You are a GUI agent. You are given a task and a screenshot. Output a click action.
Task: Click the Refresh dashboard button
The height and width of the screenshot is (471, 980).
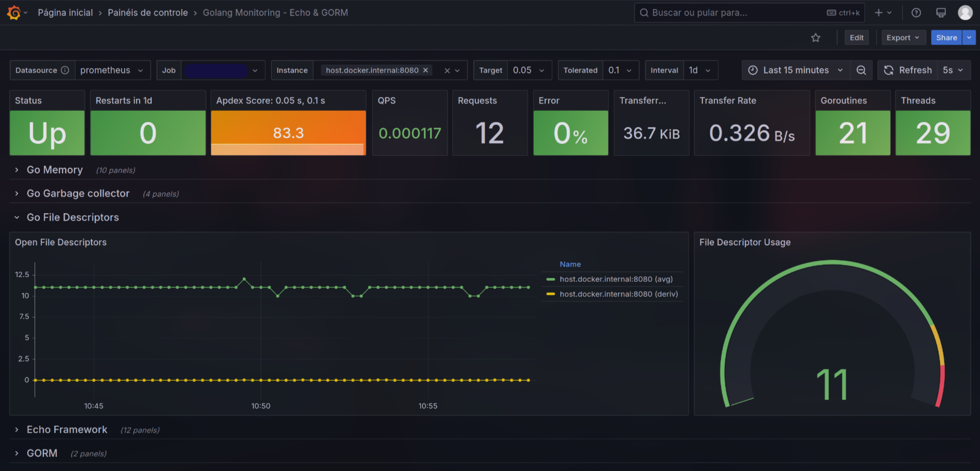tap(908, 70)
